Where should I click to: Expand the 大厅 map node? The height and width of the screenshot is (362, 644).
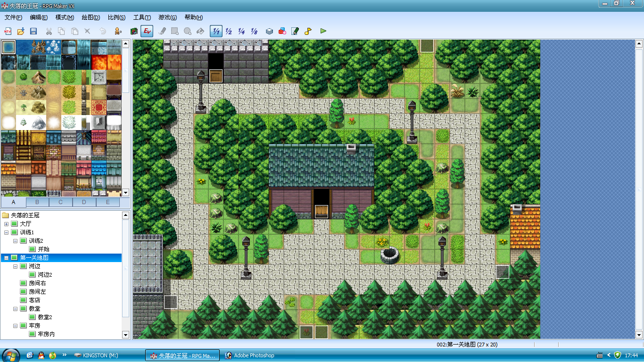tap(6, 224)
